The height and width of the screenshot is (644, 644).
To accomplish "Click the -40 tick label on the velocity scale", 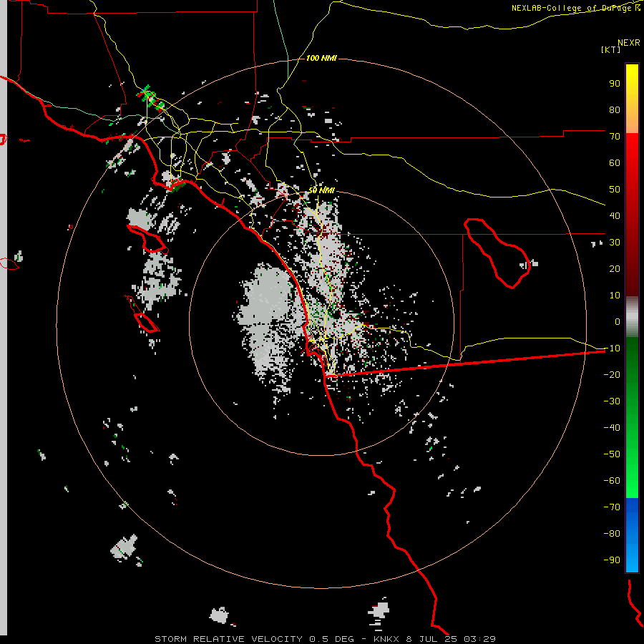I will 612,428.
